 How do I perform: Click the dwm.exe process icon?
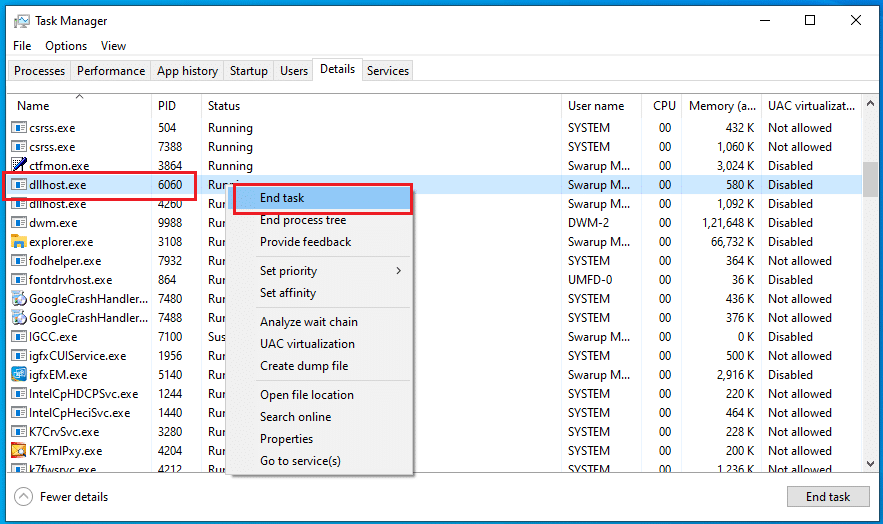click(19, 223)
